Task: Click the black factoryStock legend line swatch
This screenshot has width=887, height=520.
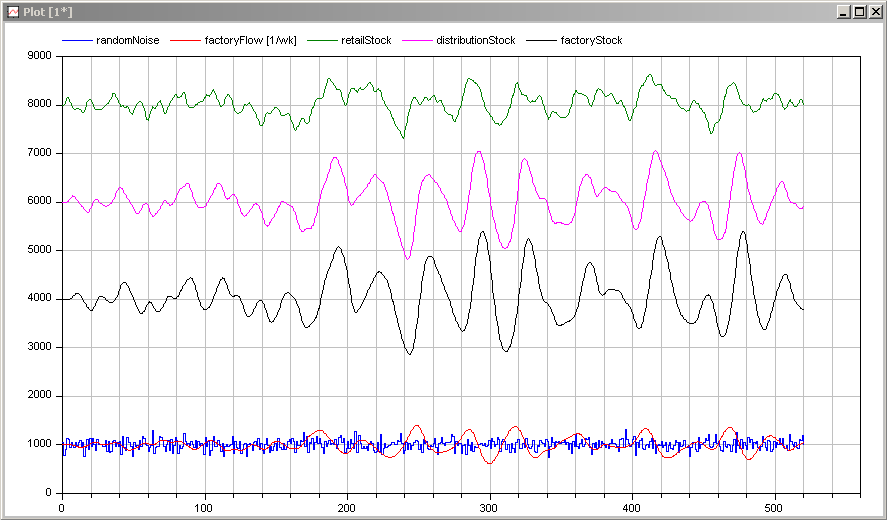Action: tap(541, 41)
